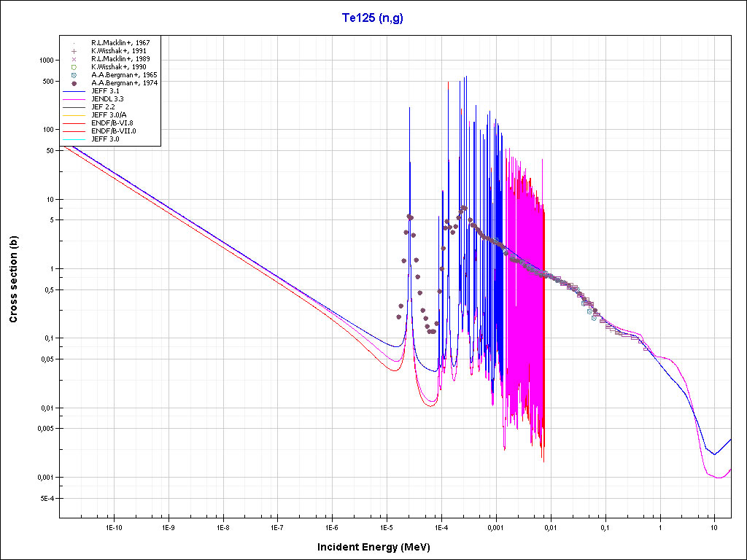Click the crossed-square marker for A.A.Bergman 1965
The height and width of the screenshot is (560, 747).
[x=74, y=75]
